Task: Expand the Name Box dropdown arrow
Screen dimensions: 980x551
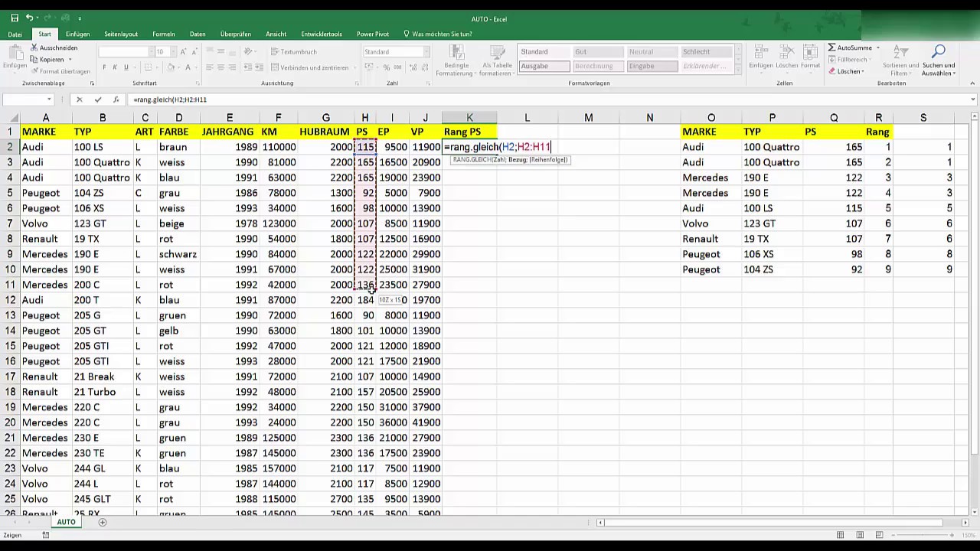Action: (49, 99)
